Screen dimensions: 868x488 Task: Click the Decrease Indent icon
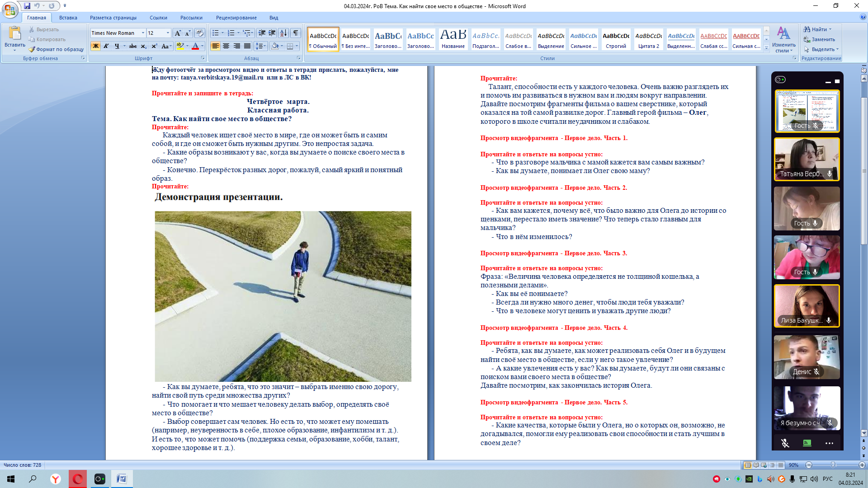coord(262,33)
